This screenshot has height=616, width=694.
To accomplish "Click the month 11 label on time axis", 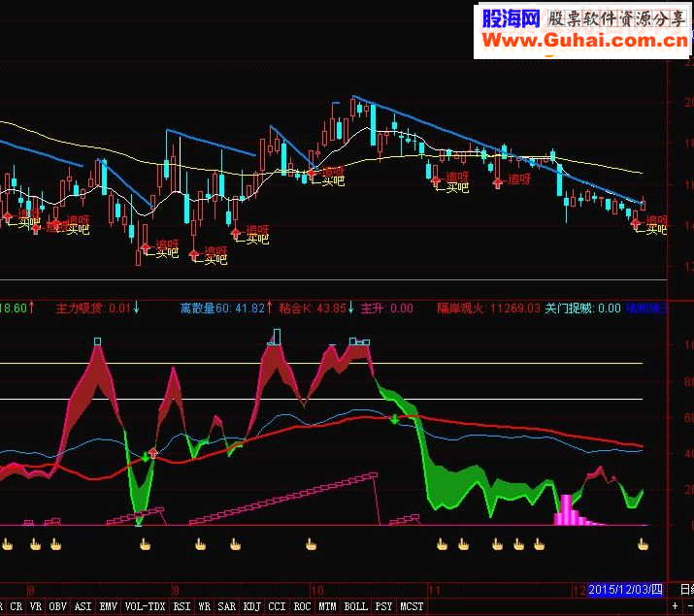I will [434, 590].
